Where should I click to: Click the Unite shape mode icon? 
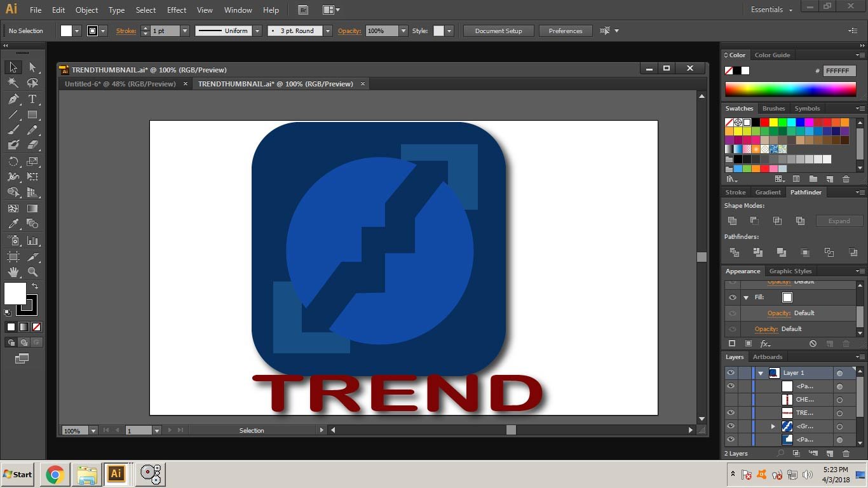[732, 220]
